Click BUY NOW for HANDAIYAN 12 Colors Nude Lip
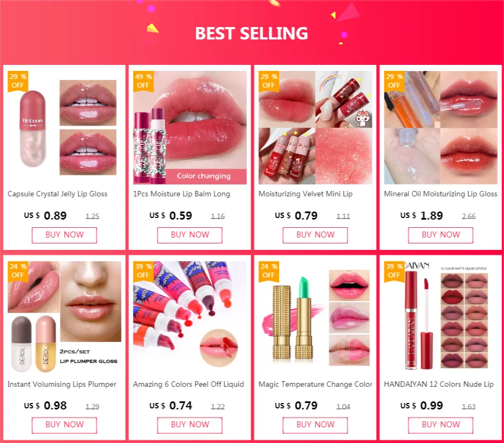Image resolution: width=504 pixels, height=443 pixels. pyautogui.click(x=441, y=425)
